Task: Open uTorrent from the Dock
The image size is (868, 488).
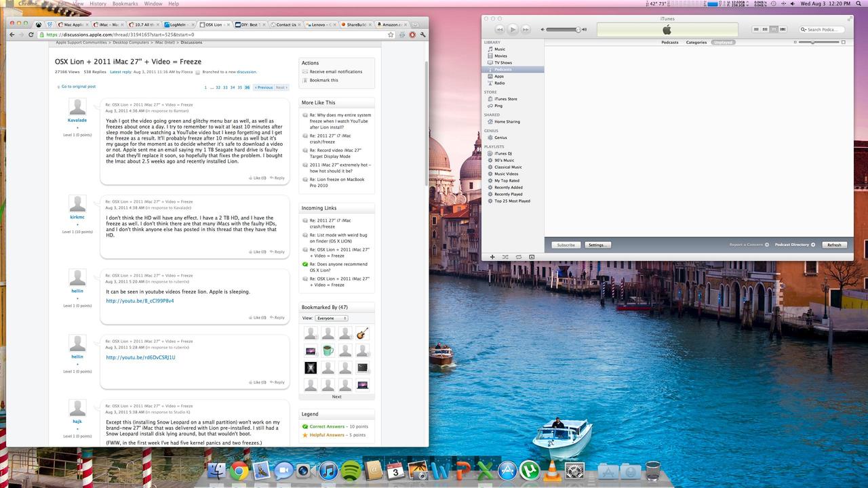Action: tap(529, 470)
